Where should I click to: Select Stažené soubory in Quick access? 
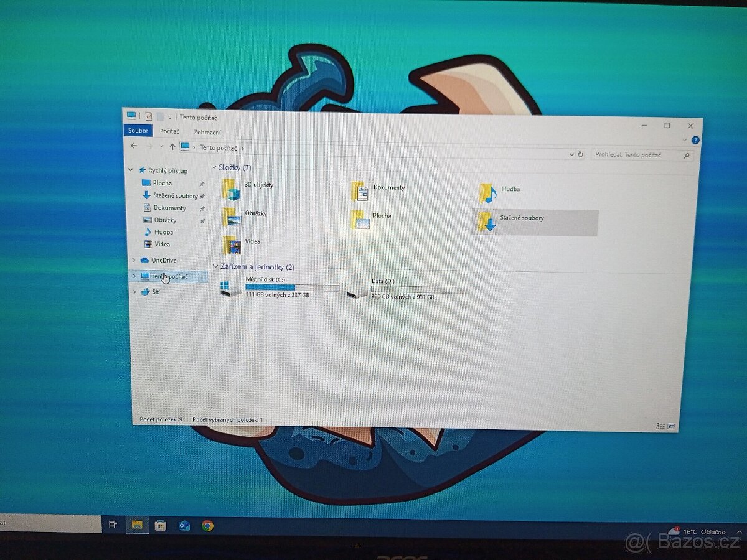[170, 195]
